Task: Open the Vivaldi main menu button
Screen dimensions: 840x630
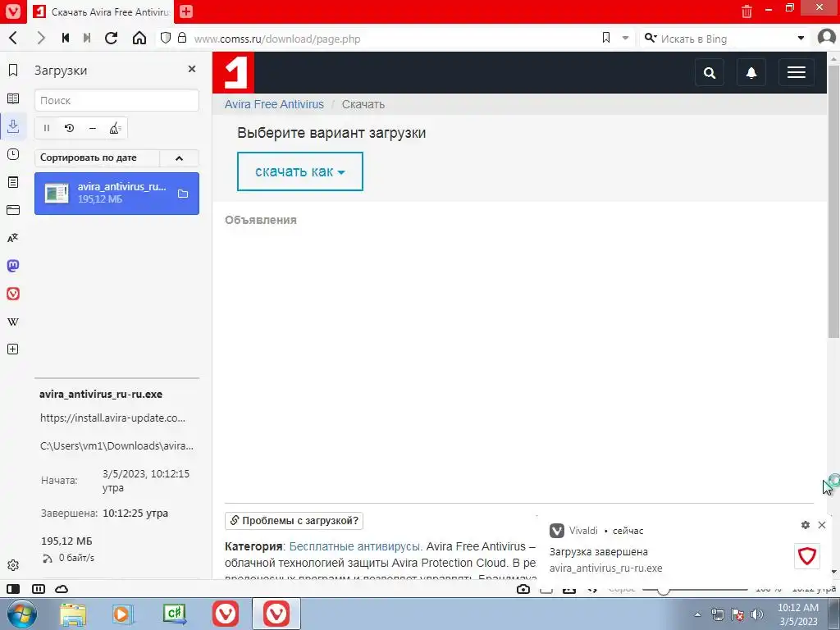Action: [x=12, y=11]
